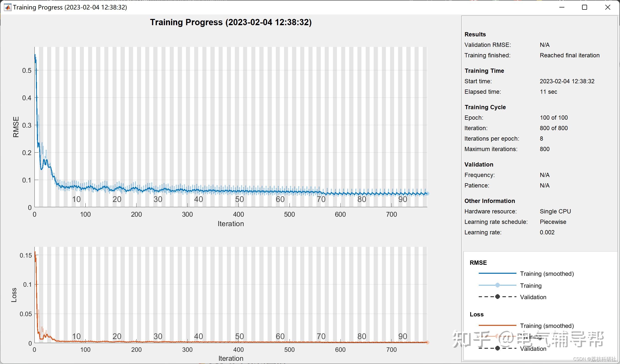The image size is (620, 364).
Task: Click the bold Training Progress plot title
Action: tap(231, 22)
